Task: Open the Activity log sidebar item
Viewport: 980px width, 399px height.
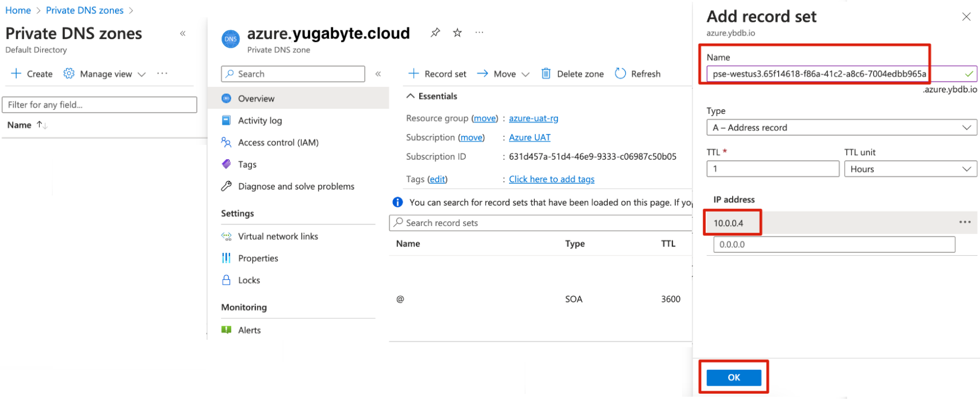Action: [x=260, y=121]
